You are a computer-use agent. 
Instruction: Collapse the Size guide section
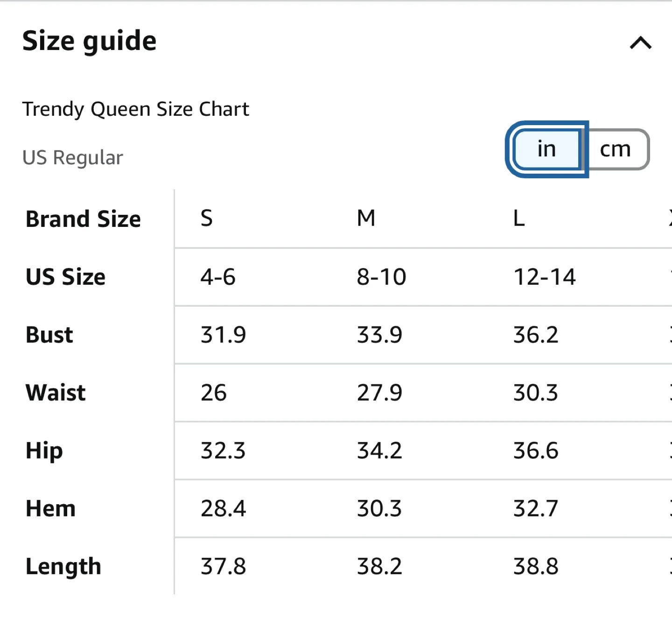click(x=641, y=43)
